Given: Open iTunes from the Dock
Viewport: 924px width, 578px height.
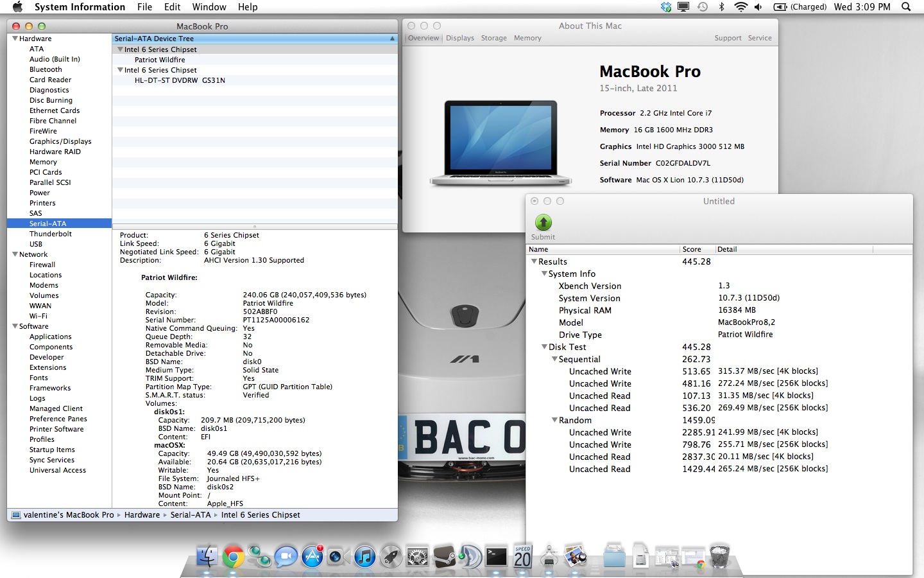Looking at the screenshot, I should (364, 556).
